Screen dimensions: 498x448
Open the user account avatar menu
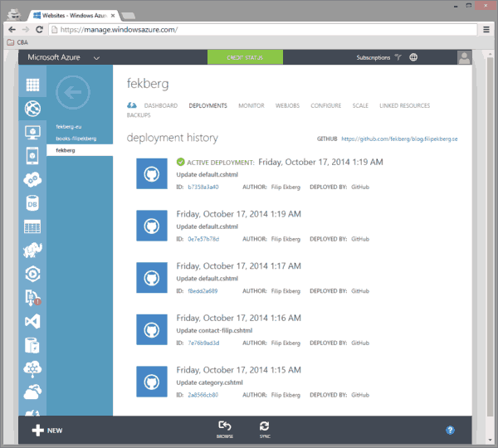pos(465,58)
